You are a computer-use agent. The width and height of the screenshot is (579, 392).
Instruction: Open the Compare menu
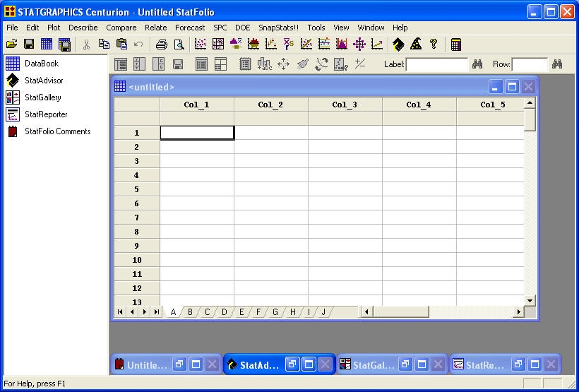point(121,28)
